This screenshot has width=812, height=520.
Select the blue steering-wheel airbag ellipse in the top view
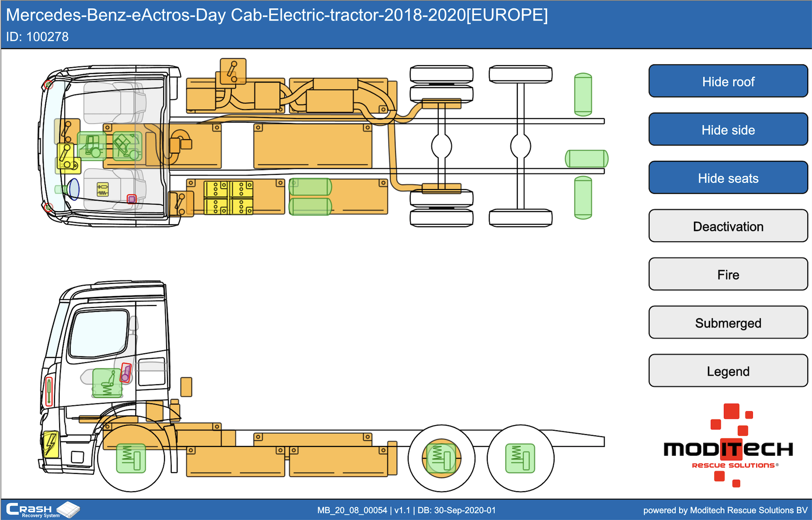tap(74, 189)
